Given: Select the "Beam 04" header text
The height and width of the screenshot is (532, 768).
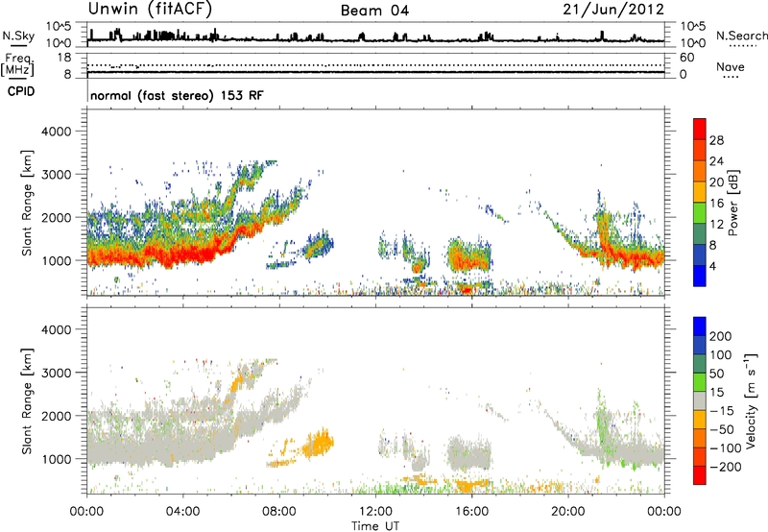Looking at the screenshot, I should [x=374, y=11].
